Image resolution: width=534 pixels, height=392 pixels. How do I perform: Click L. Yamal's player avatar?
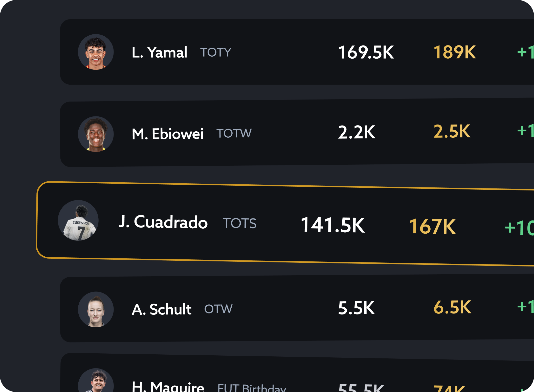tap(96, 52)
